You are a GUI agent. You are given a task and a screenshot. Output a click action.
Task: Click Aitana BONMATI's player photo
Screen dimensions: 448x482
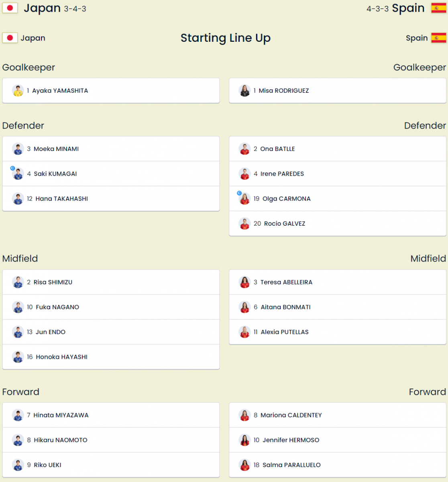coord(244,307)
